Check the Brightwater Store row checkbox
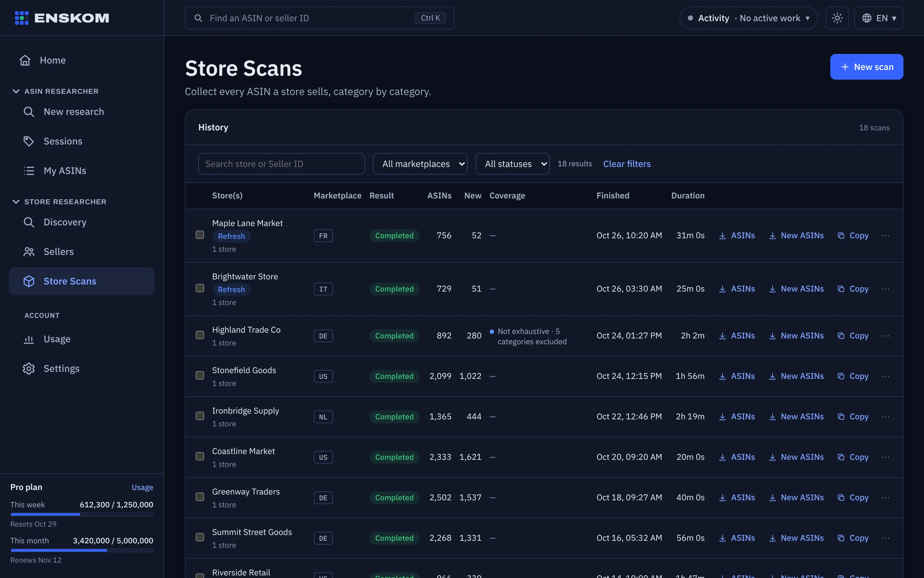 tap(200, 288)
